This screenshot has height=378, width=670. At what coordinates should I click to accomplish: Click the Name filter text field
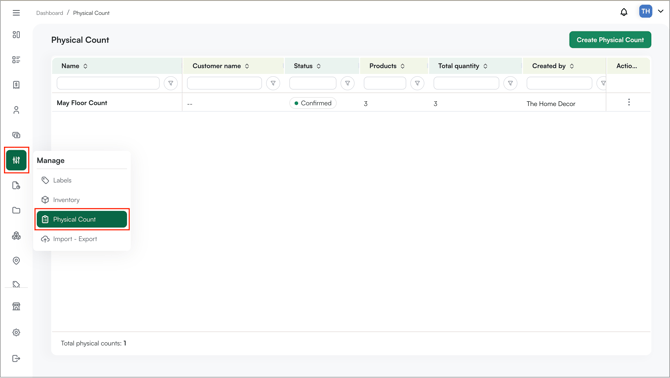click(x=108, y=83)
